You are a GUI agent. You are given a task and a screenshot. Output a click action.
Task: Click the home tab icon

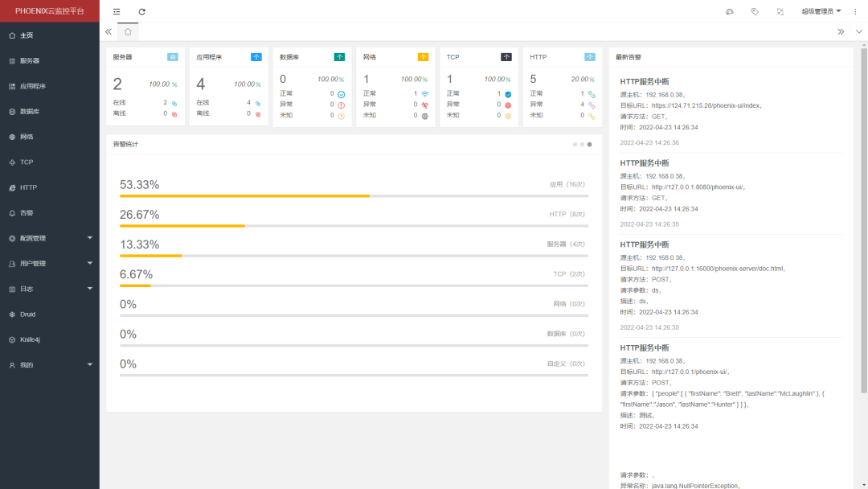point(128,31)
